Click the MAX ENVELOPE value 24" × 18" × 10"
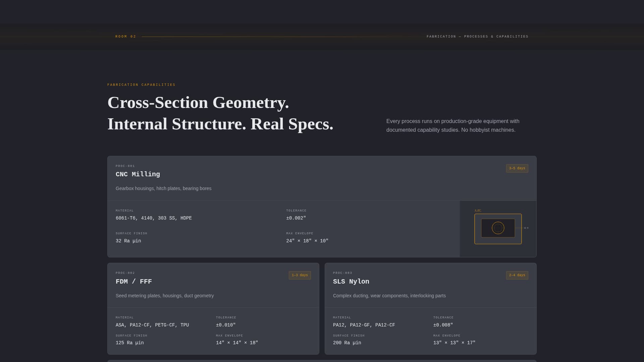 click(307, 241)
